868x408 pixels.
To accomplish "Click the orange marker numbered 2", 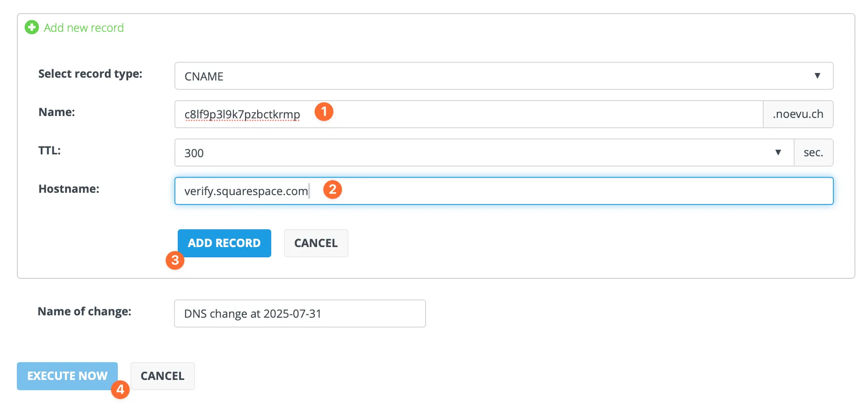I will coord(333,189).
